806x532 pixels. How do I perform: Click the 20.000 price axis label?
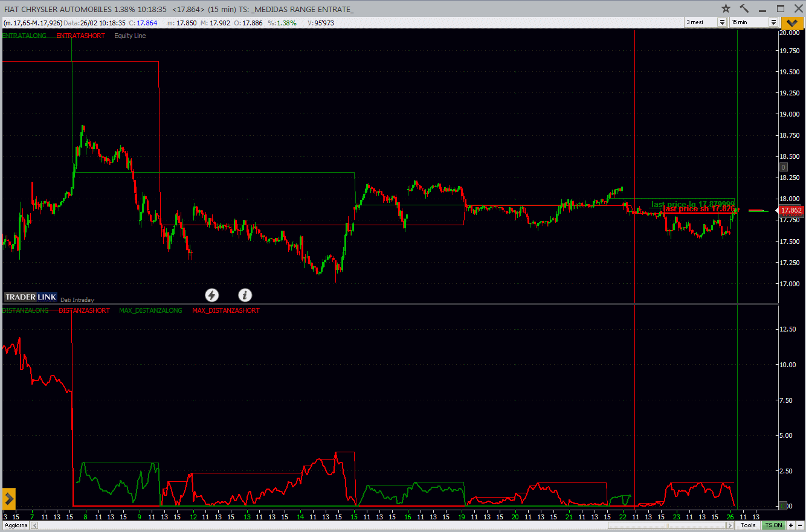click(788, 33)
